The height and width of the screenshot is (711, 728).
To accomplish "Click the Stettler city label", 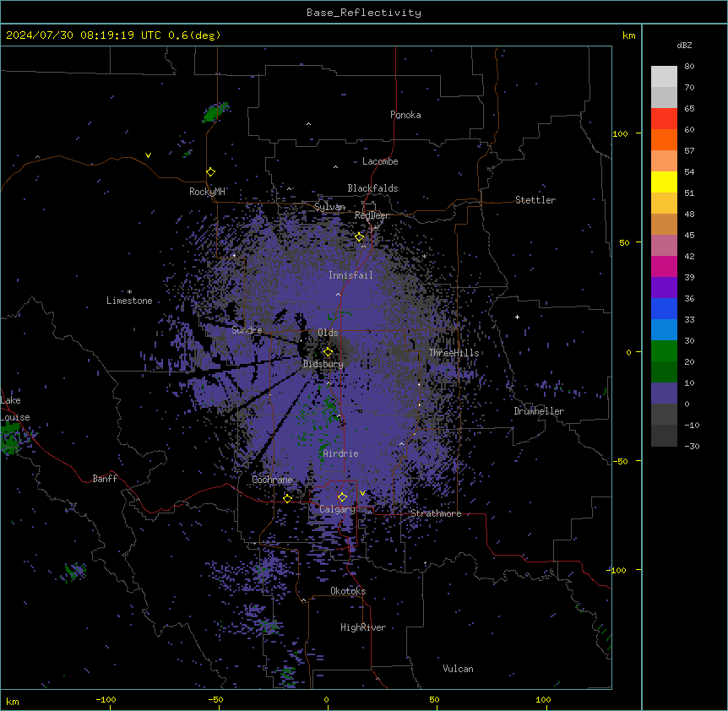I will pyautogui.click(x=535, y=200).
